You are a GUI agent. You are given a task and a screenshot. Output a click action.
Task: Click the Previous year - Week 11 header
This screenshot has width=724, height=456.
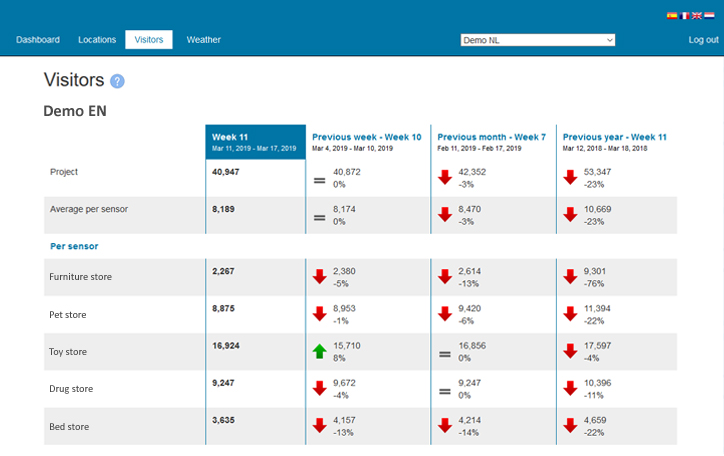pyautogui.click(x=614, y=137)
